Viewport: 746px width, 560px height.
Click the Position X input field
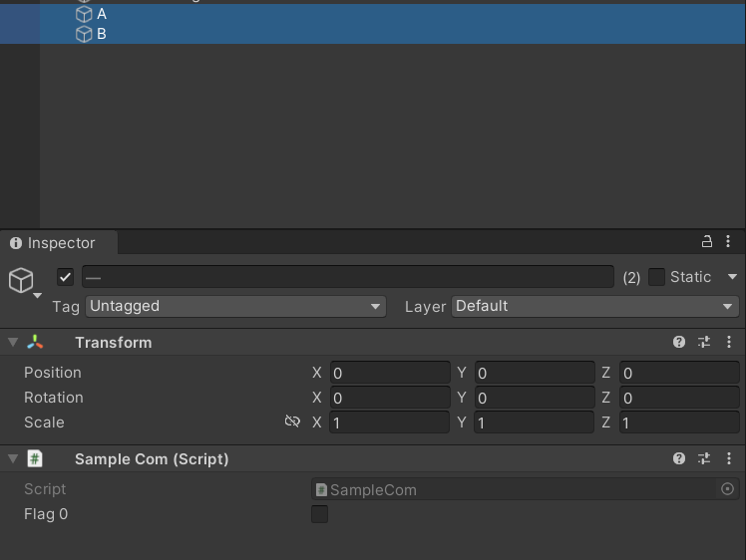click(390, 373)
